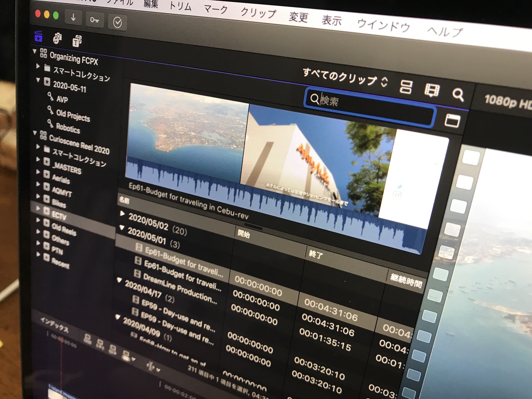Collapse the Organizing FCPX library
Screen dimensions: 532x399
pyautogui.click(x=35, y=51)
